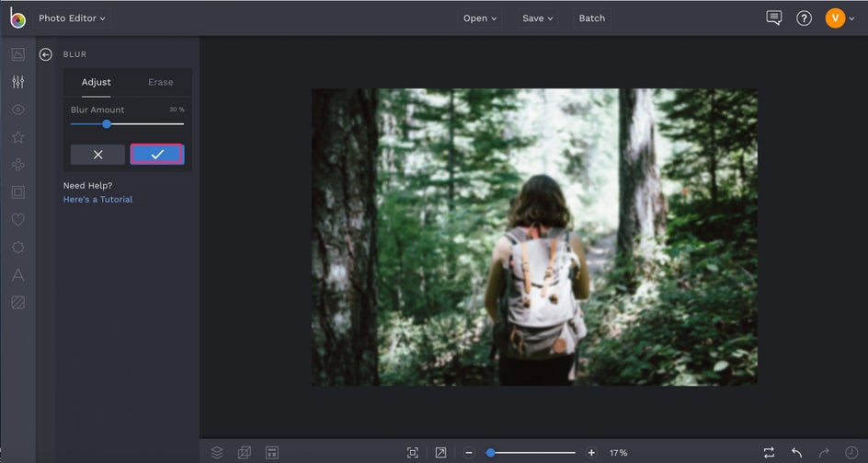Open the Here's a Tutorial link
The height and width of the screenshot is (463, 868).
(x=98, y=200)
